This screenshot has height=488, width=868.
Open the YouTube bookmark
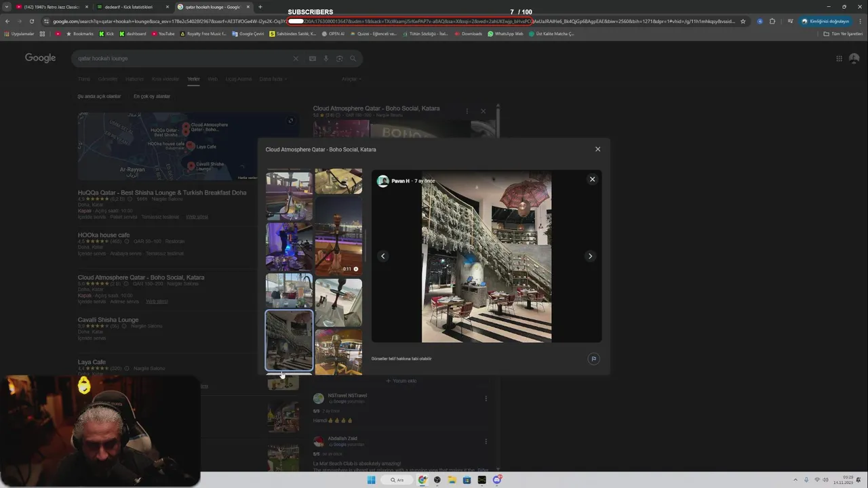click(x=163, y=34)
